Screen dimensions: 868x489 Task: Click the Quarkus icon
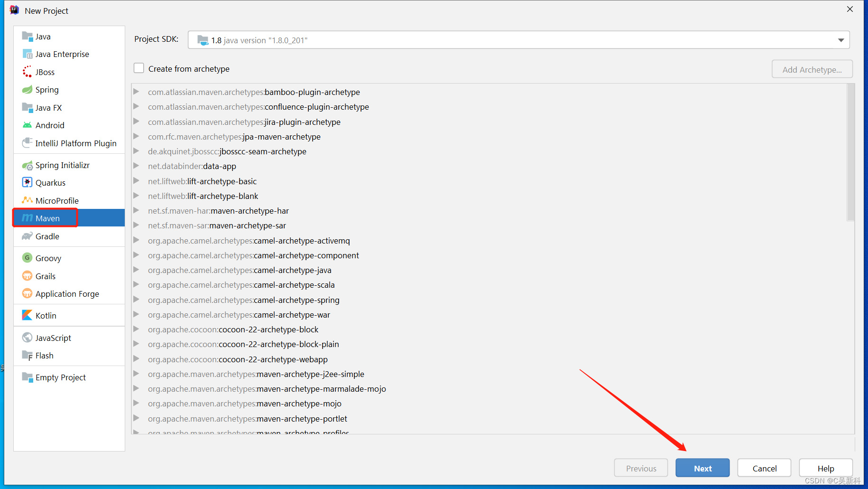[27, 183]
